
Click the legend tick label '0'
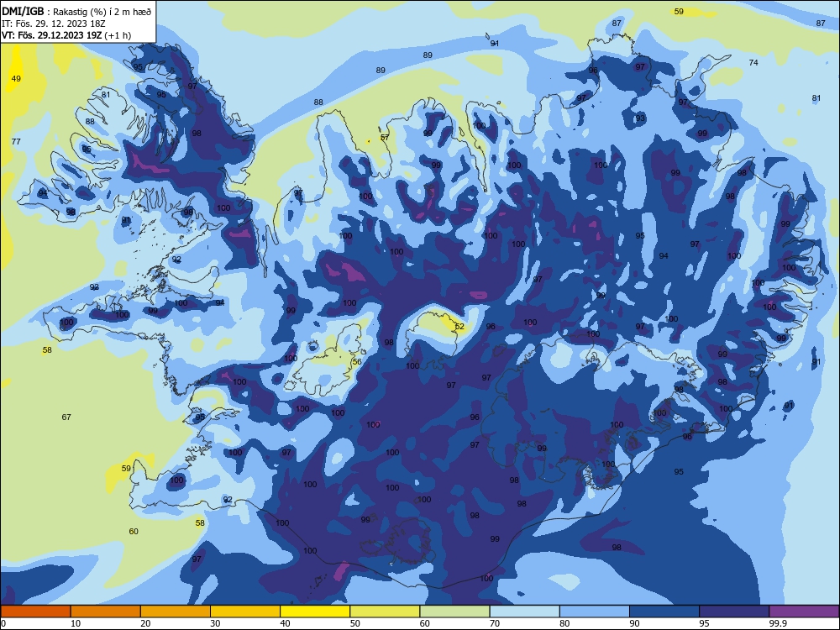pos(3,623)
